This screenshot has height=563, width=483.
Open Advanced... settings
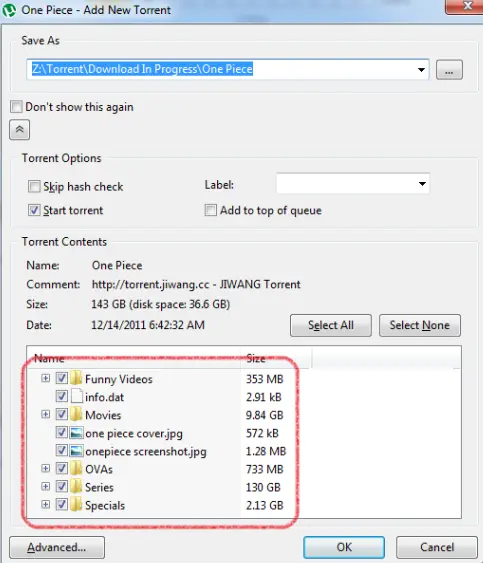57,547
